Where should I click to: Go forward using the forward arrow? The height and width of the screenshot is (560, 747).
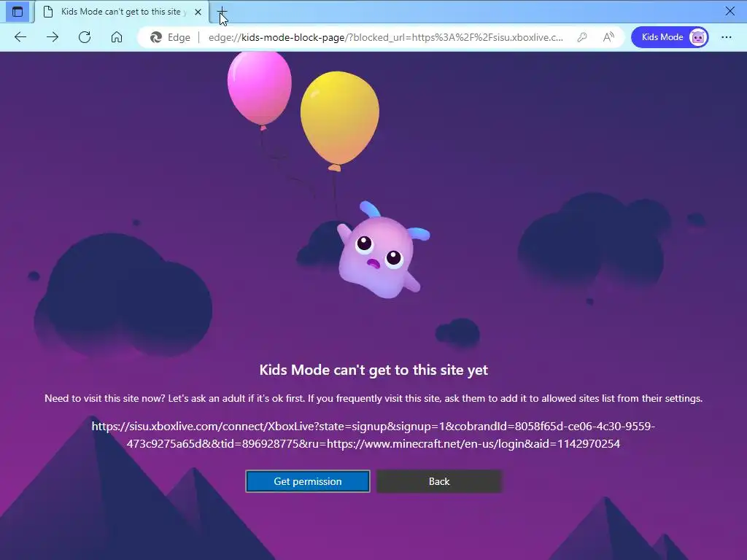click(53, 37)
